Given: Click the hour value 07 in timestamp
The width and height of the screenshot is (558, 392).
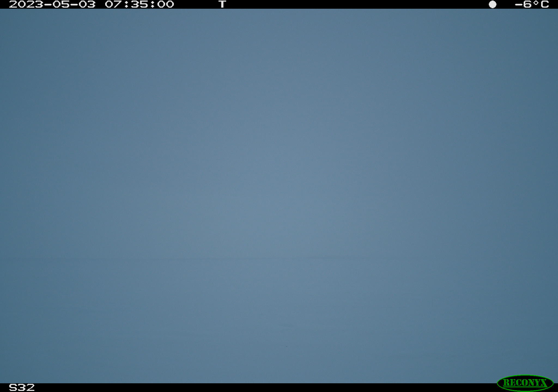Looking at the screenshot, I should pyautogui.click(x=113, y=4).
